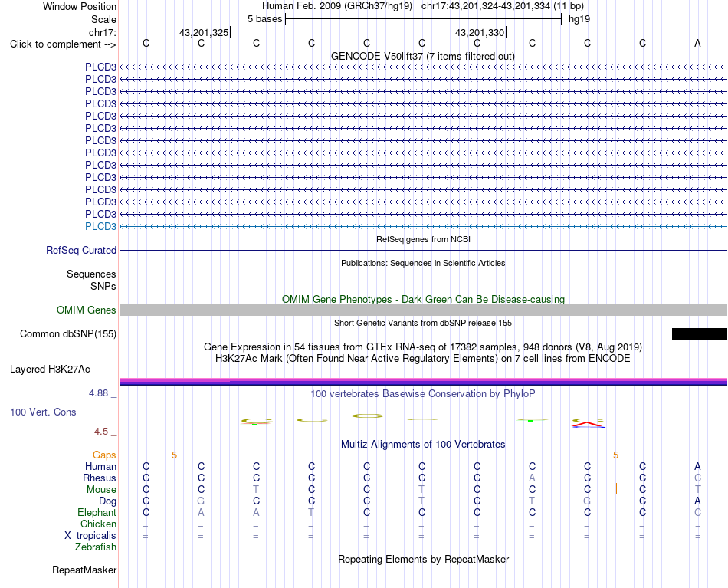Click the Layered H3K27Ac label

point(50,370)
